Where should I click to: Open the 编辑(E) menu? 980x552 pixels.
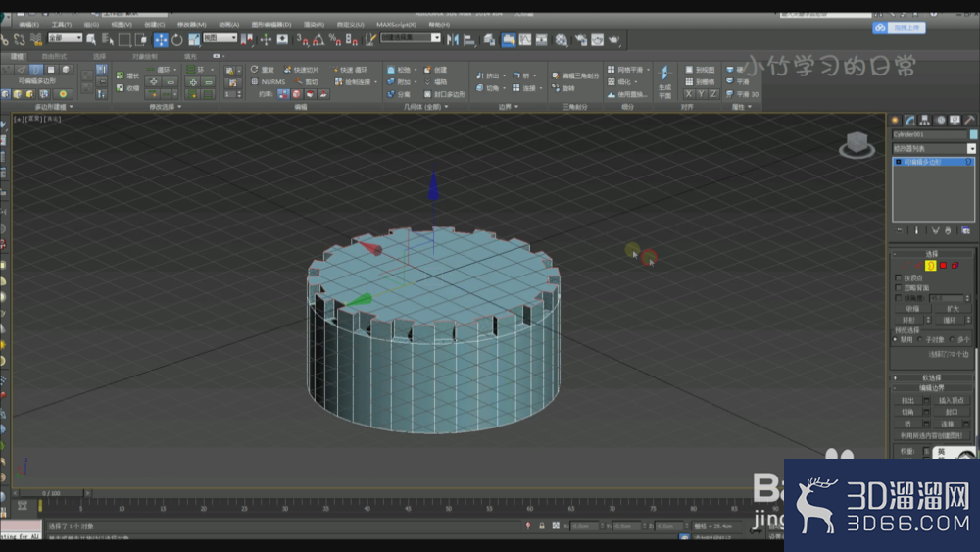[28, 25]
